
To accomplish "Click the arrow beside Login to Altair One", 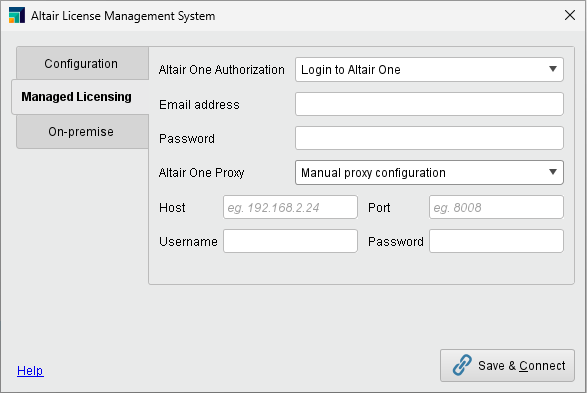I will coord(553,69).
